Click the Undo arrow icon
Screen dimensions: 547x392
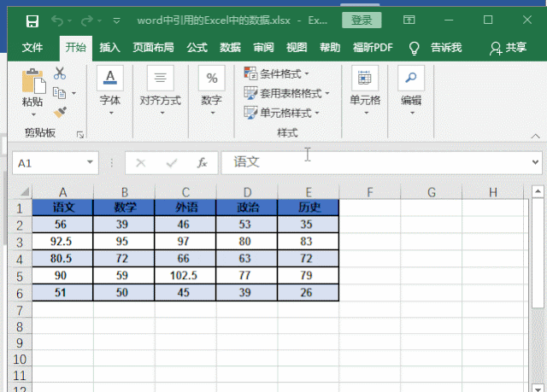pos(57,20)
